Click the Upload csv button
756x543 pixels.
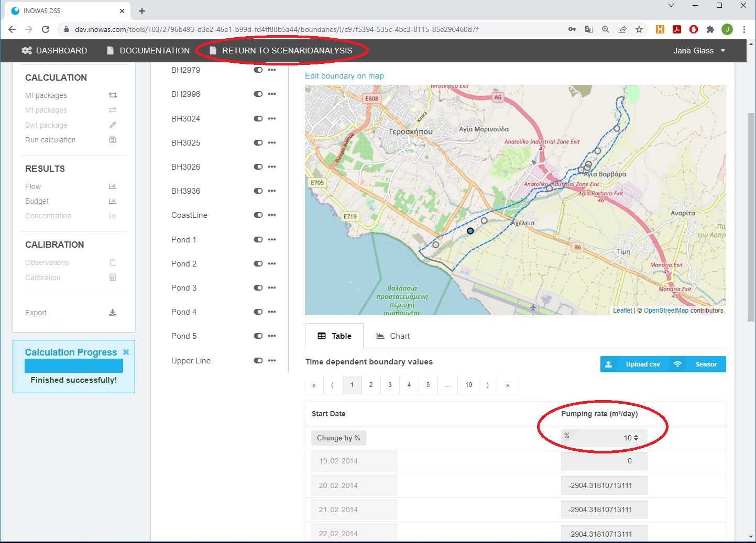tap(635, 364)
